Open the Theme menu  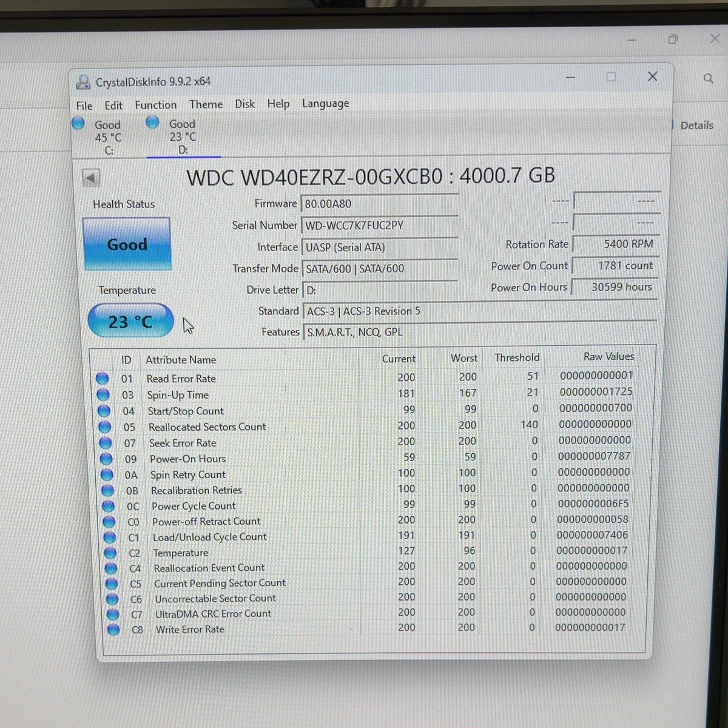pos(206,104)
